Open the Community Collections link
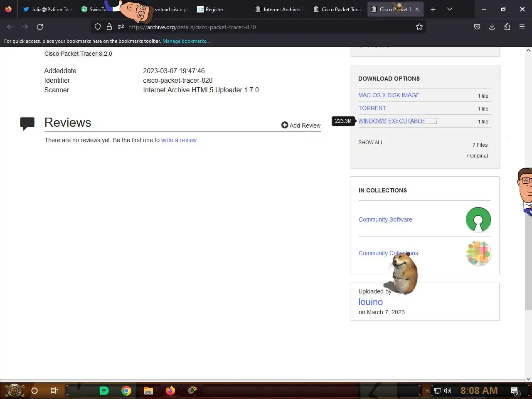The image size is (532, 399). tap(388, 253)
